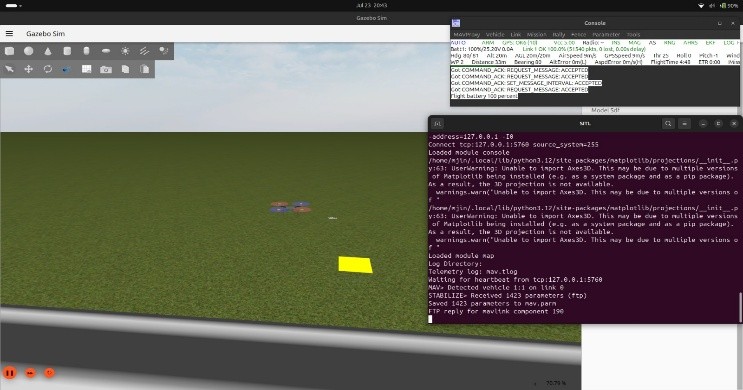The height and width of the screenshot is (390, 743).
Task: Reset the simulation
Action: pyautogui.click(x=49, y=373)
